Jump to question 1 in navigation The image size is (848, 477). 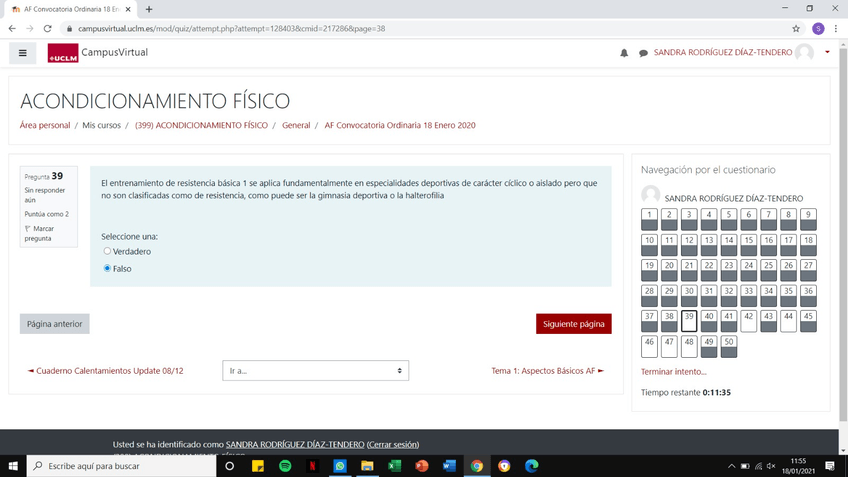[x=649, y=219]
